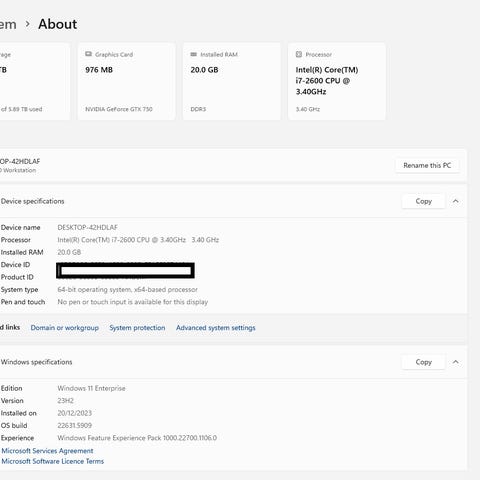Open the Domain or workgroup link
The height and width of the screenshot is (480, 480).
pyautogui.click(x=65, y=328)
